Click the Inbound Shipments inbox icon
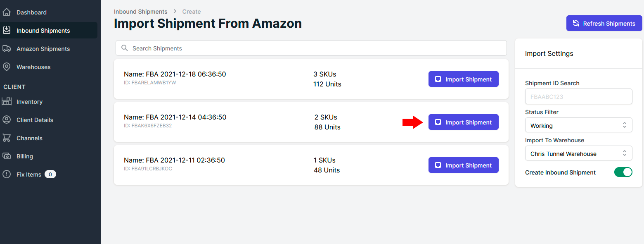 point(7,30)
